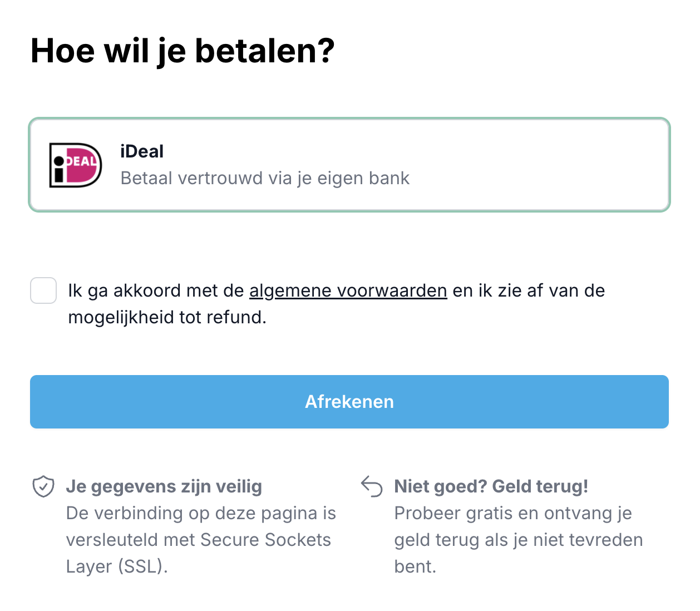Select the iDeal payment method title

point(142,151)
